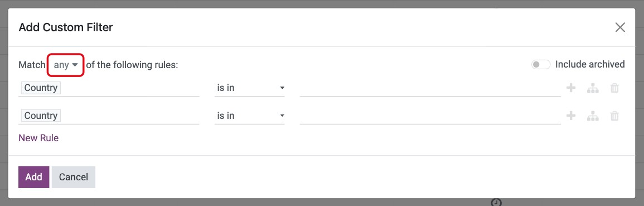
Task: Delete the first Country rule
Action: (614, 88)
